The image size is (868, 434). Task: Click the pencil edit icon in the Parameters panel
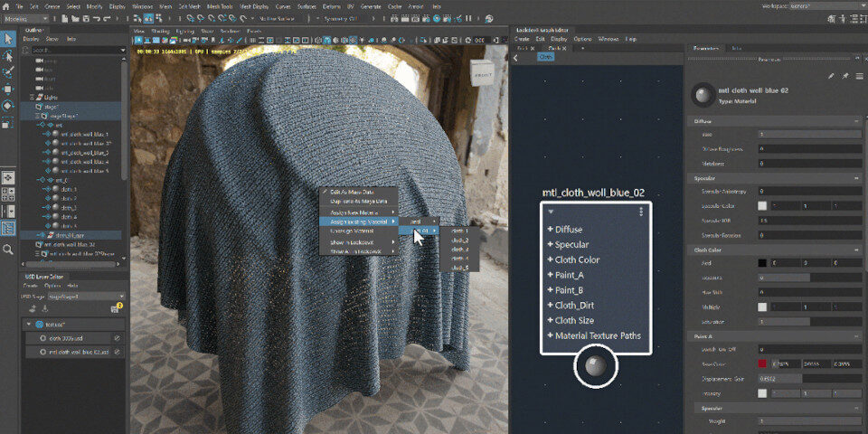click(831, 77)
